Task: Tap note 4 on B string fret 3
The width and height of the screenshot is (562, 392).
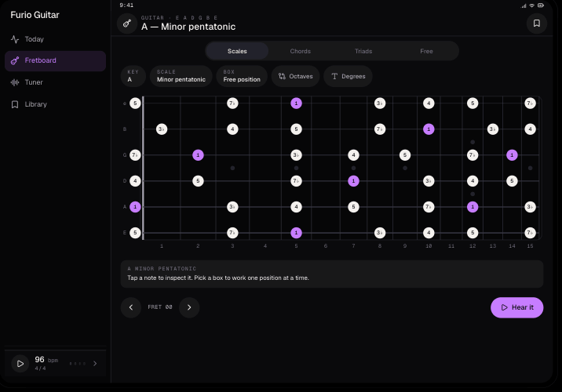Action: pos(232,129)
